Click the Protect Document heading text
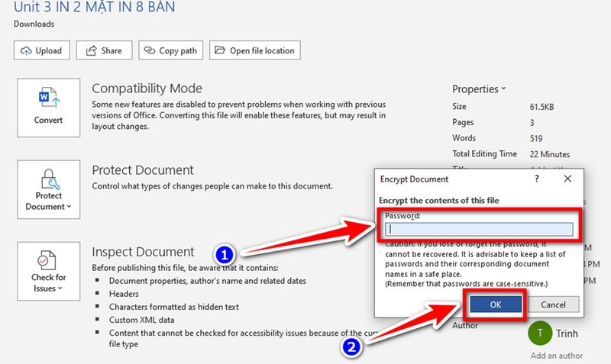 pos(143,170)
